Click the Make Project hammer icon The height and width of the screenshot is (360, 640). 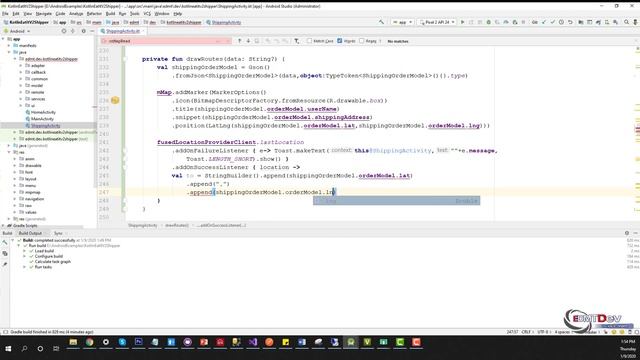coord(381,22)
